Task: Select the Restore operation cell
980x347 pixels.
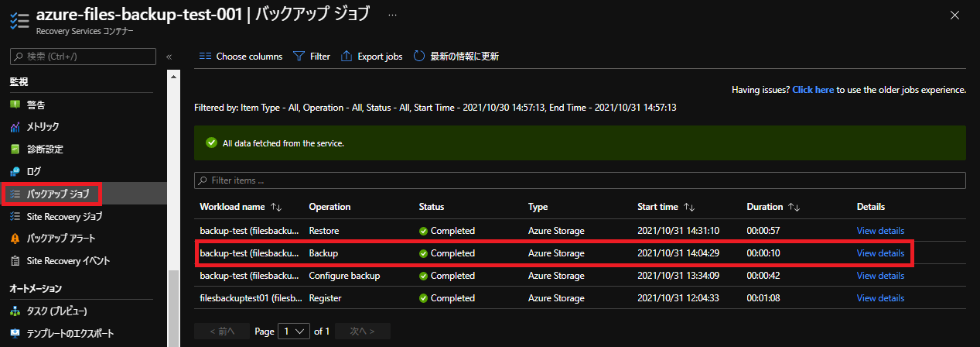Action: (324, 231)
